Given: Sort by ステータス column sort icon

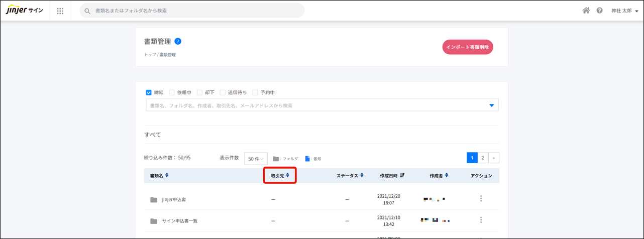Looking at the screenshot, I should [362, 176].
